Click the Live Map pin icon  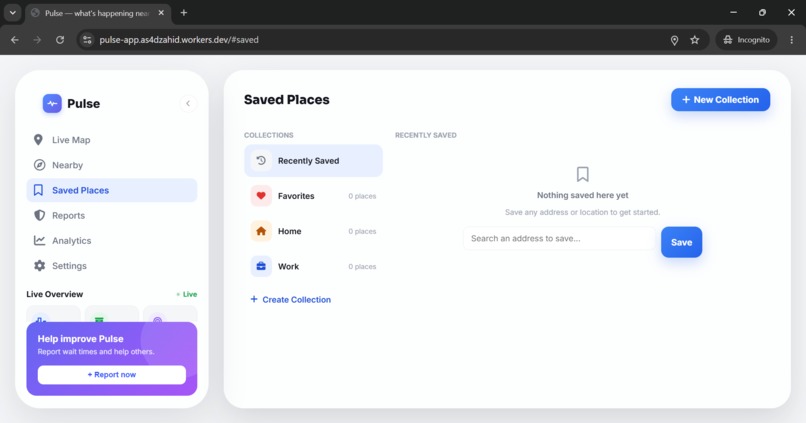[39, 140]
